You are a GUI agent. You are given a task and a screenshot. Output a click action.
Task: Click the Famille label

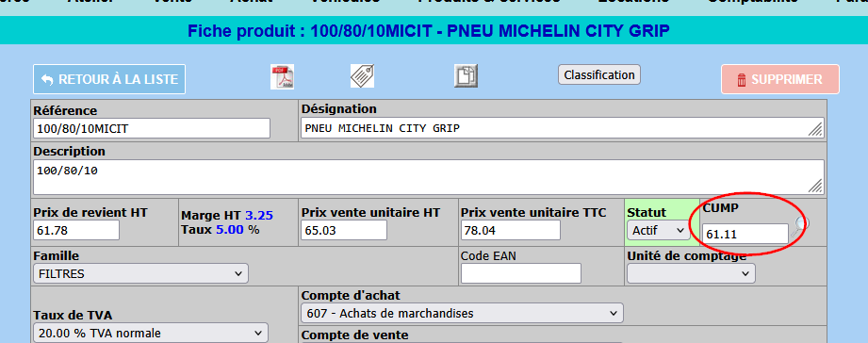pyautogui.click(x=57, y=255)
